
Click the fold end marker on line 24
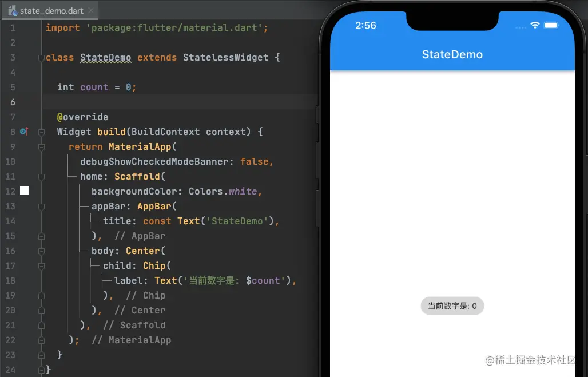pos(41,370)
